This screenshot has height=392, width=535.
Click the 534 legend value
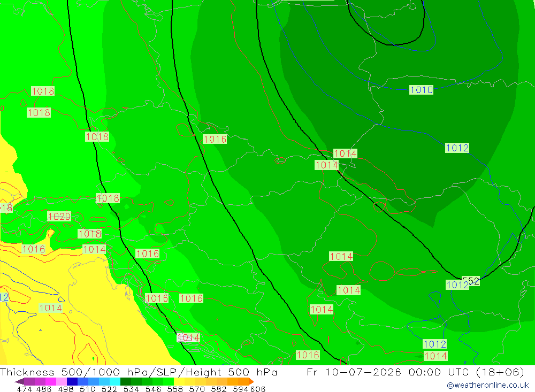point(131,389)
